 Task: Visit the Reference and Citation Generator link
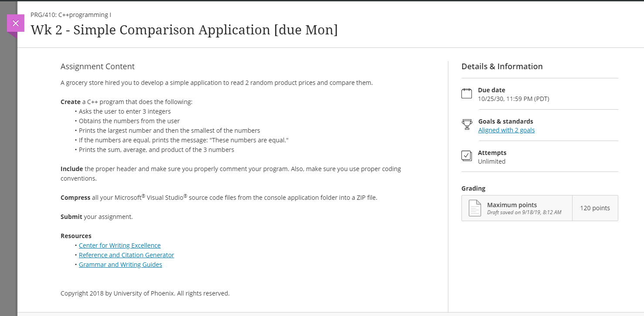126,255
